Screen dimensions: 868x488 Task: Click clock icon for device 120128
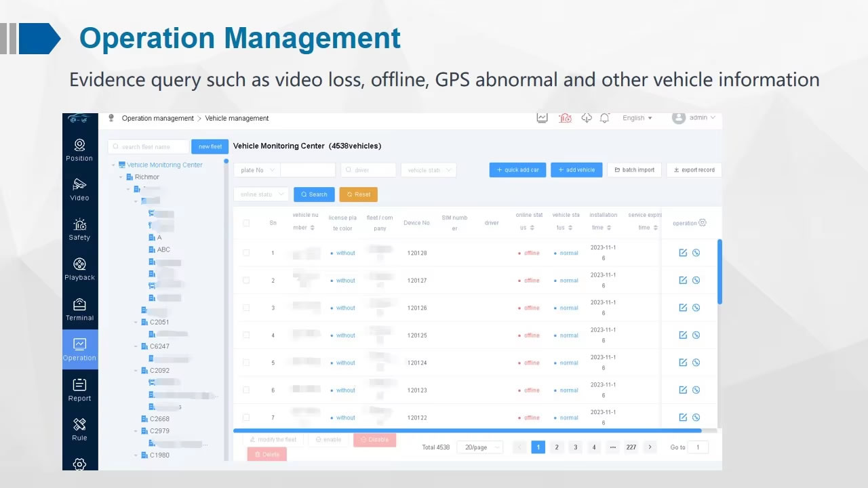(x=696, y=253)
